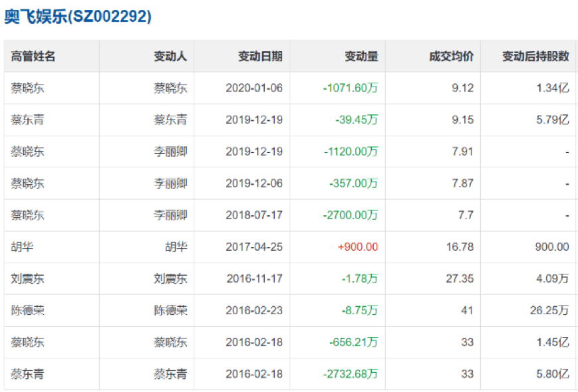Select the 7.91 average price cell
Screen dimensions: 578x392
[463, 151]
